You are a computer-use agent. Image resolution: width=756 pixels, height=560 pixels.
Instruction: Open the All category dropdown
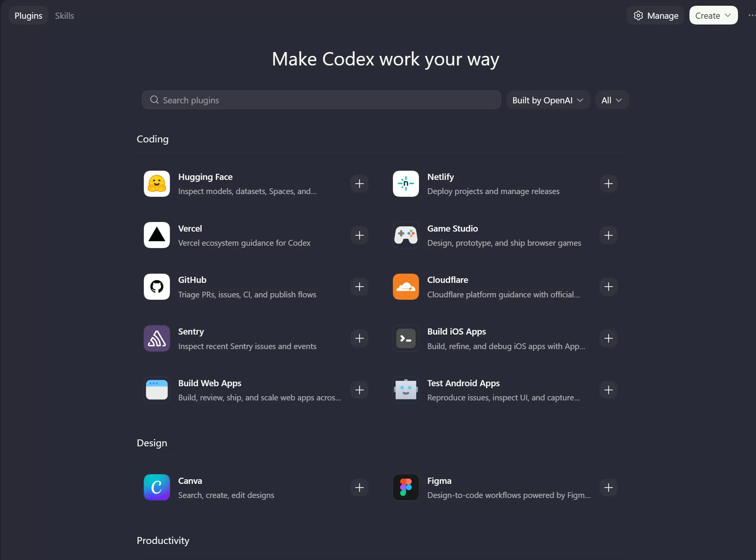[612, 100]
